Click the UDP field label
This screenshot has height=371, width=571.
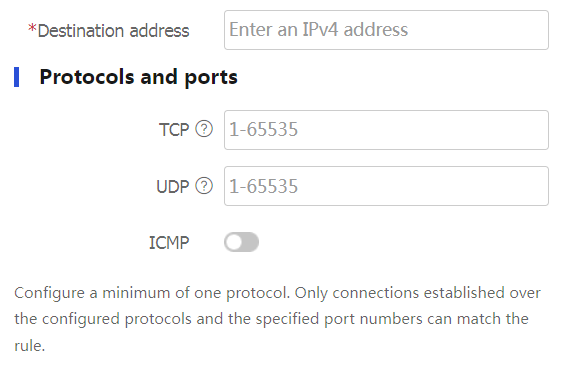pos(173,186)
